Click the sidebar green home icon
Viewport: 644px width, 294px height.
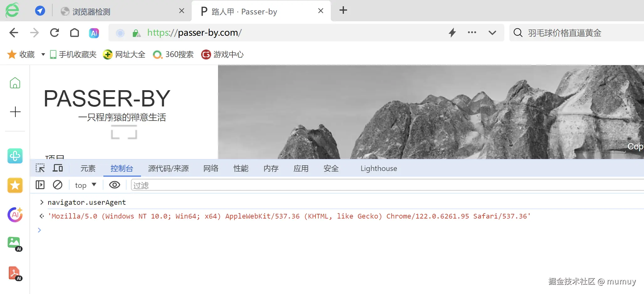[15, 83]
